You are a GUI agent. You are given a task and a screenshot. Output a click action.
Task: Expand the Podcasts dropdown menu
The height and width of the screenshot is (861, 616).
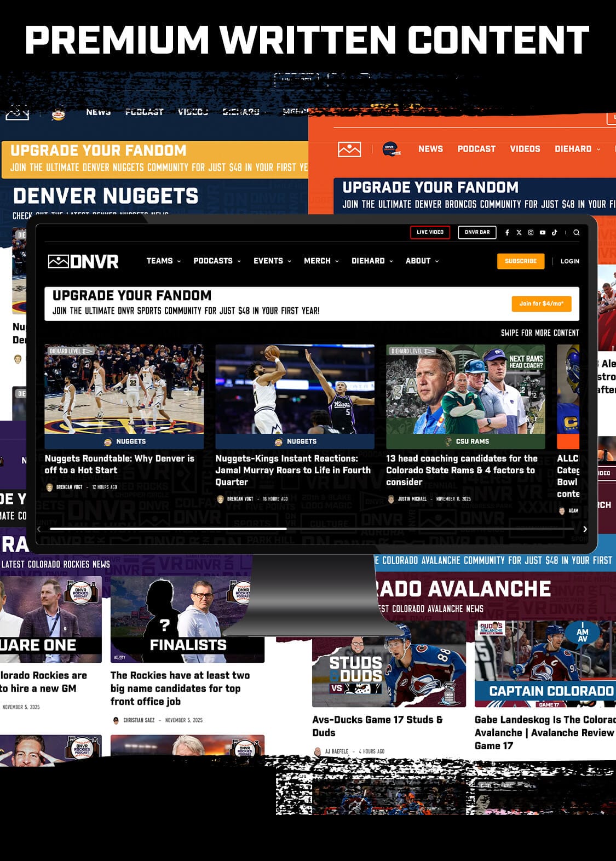(x=217, y=261)
